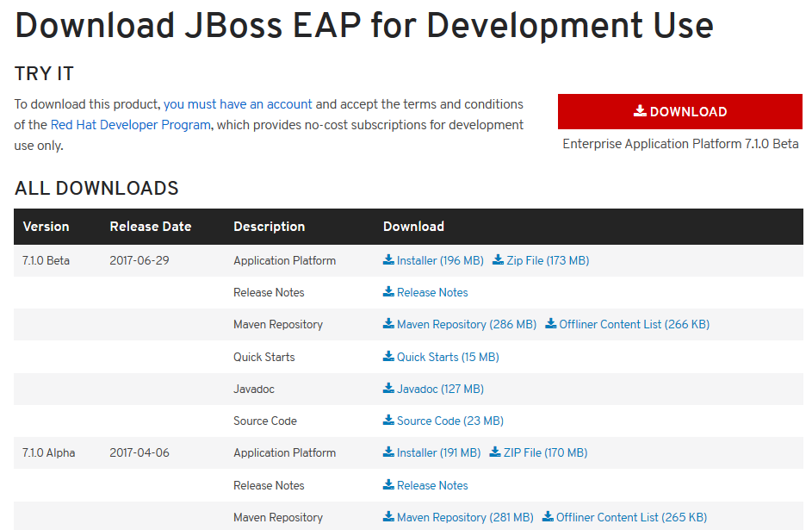
Task: Click download icon beside Source Code (23 MB)
Action: tap(388, 420)
